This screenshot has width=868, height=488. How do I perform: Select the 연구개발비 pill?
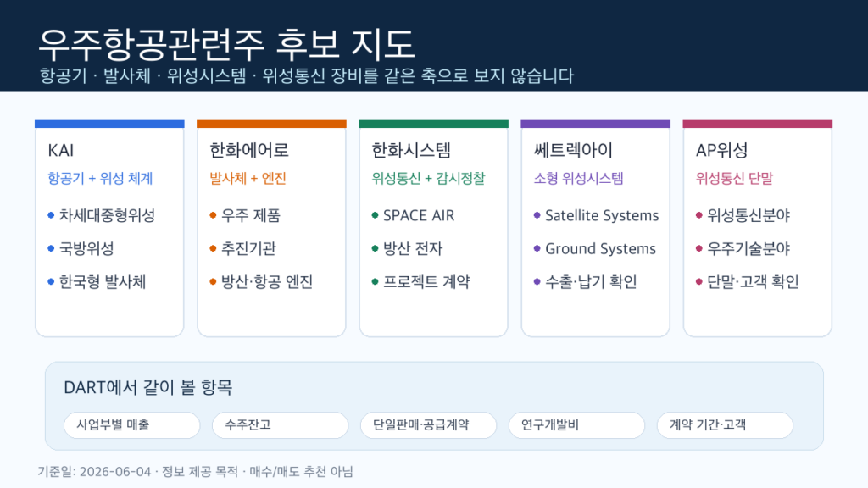(x=576, y=425)
